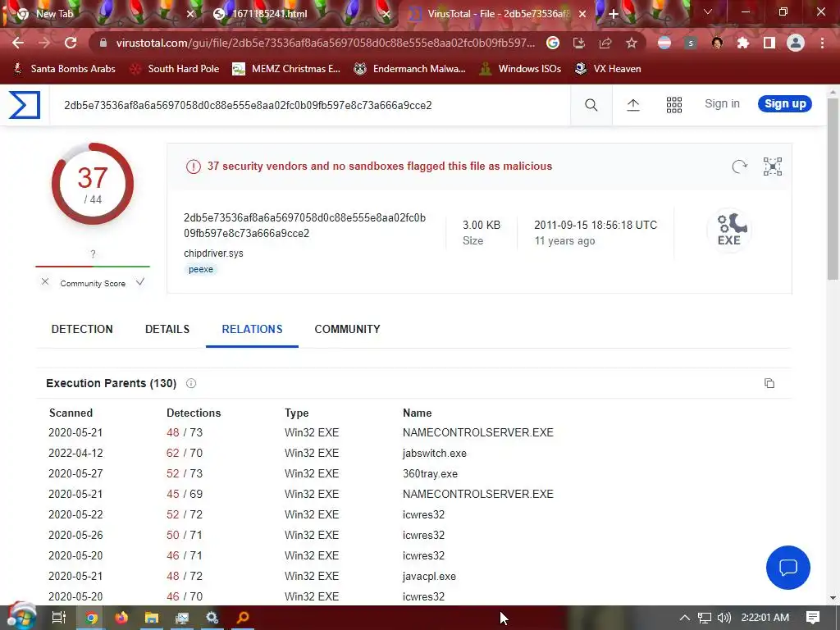Click the 37/44 detection score circle
The height and width of the screenshot is (630, 840).
(93, 184)
